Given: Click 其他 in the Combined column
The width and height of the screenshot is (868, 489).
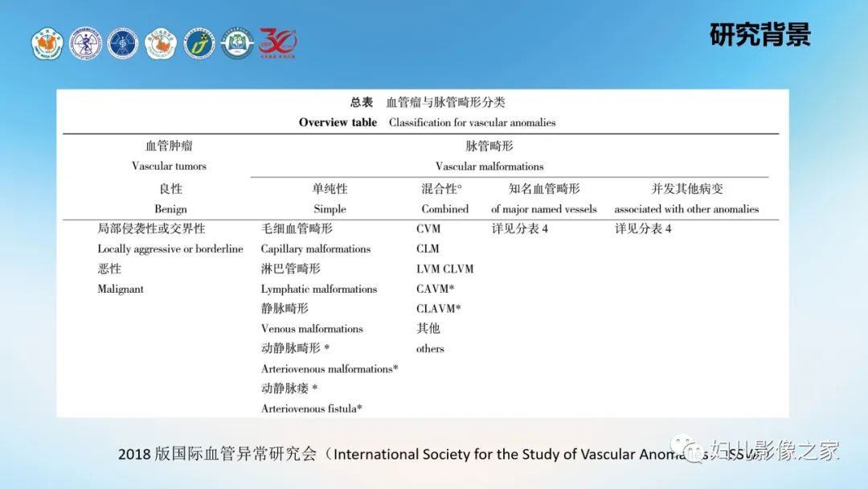Looking at the screenshot, I should tap(428, 328).
